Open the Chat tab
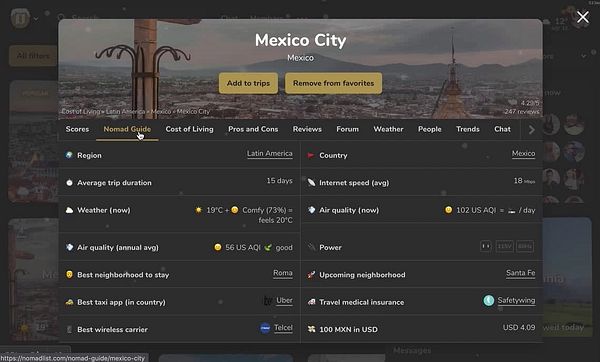 pyautogui.click(x=502, y=129)
